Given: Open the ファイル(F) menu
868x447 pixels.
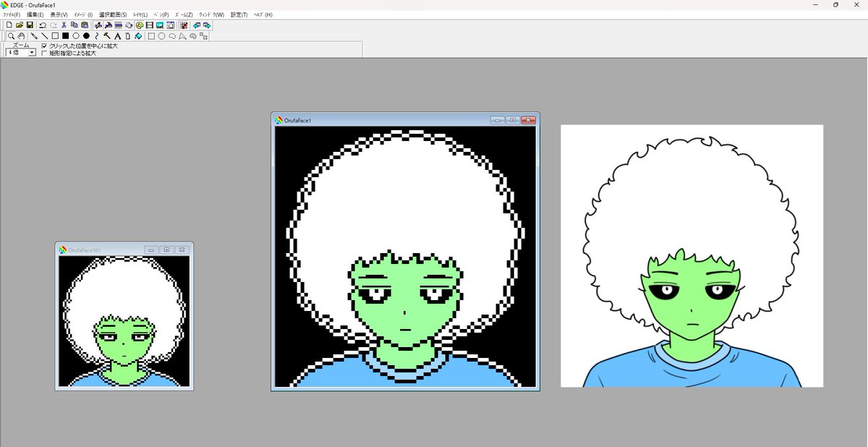Looking at the screenshot, I should coord(12,14).
